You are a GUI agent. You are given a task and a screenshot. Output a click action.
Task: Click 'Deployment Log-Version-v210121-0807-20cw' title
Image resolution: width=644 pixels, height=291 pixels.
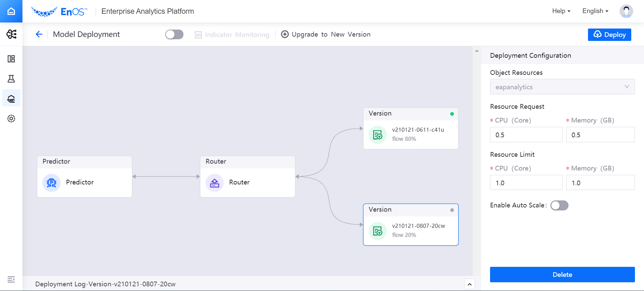click(105, 284)
